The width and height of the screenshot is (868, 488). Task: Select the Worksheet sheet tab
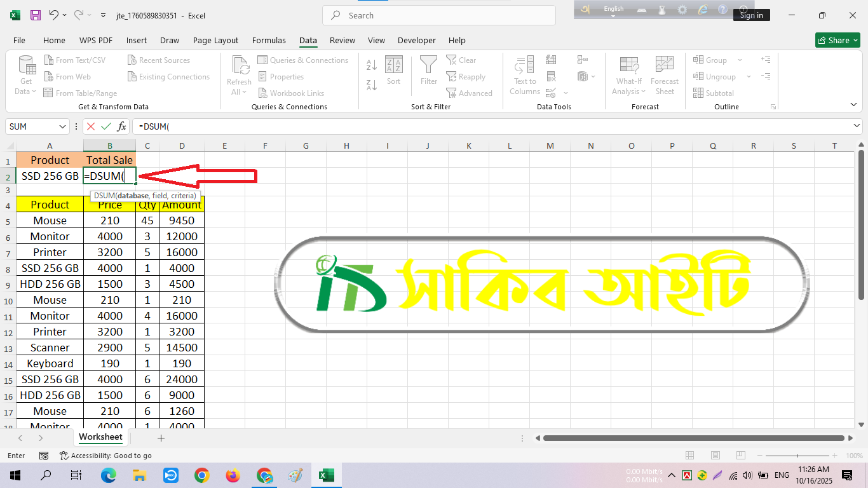(100, 437)
